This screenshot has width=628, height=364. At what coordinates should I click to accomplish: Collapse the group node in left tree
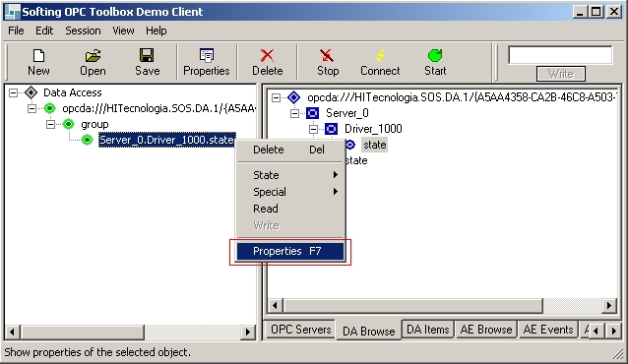tap(50, 125)
